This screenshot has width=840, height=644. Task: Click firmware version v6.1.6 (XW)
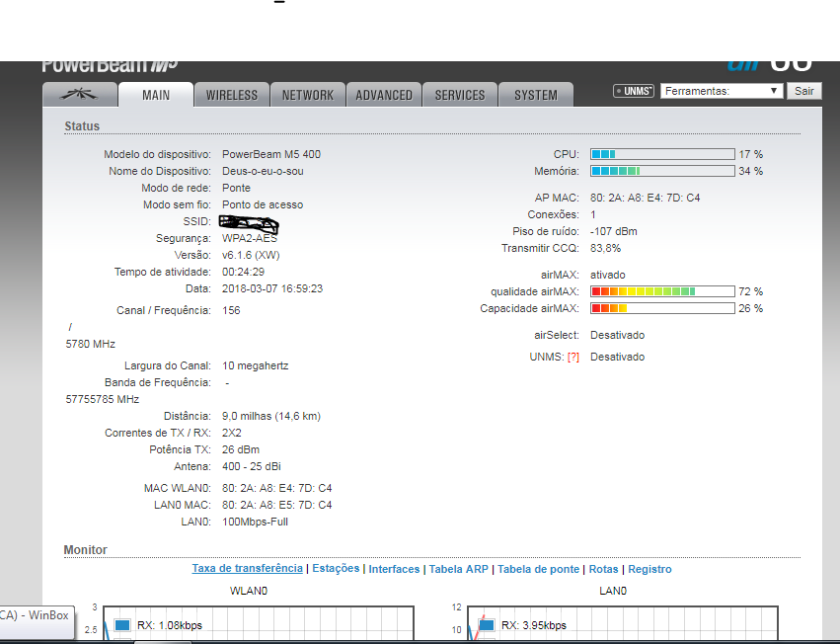[x=252, y=255]
